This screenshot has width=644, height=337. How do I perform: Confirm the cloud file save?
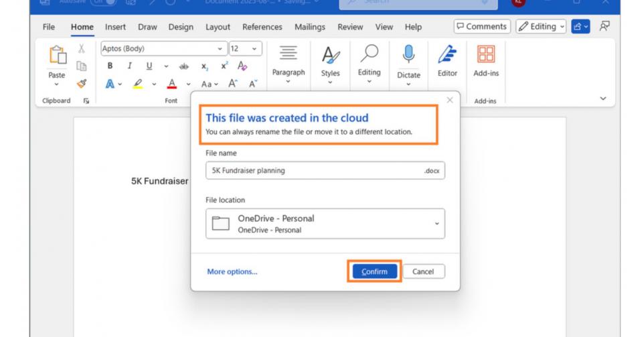tap(375, 271)
